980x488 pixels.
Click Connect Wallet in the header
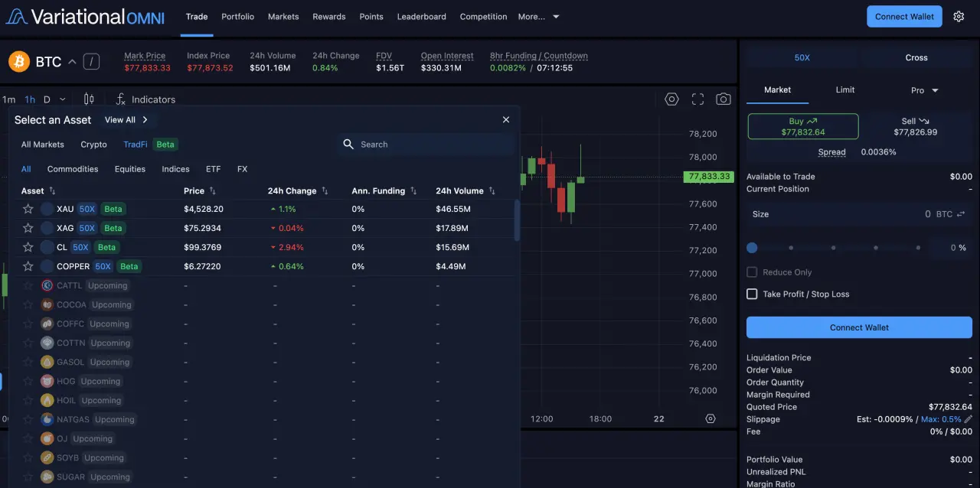click(x=904, y=16)
